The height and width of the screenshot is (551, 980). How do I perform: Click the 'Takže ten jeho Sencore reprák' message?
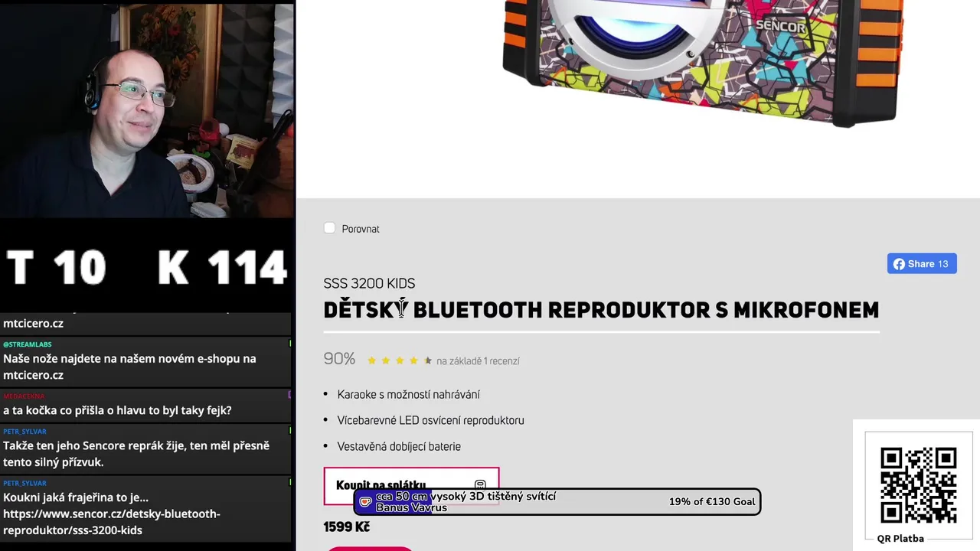click(x=136, y=454)
